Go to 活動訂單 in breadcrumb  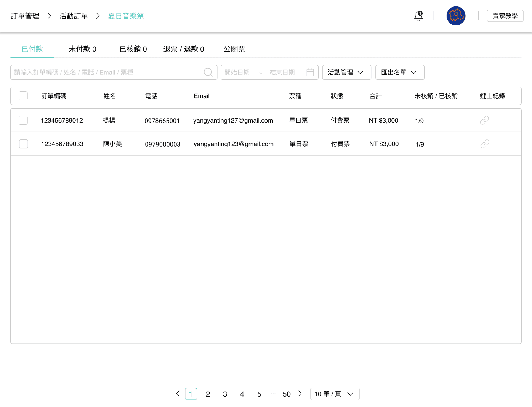point(74,16)
